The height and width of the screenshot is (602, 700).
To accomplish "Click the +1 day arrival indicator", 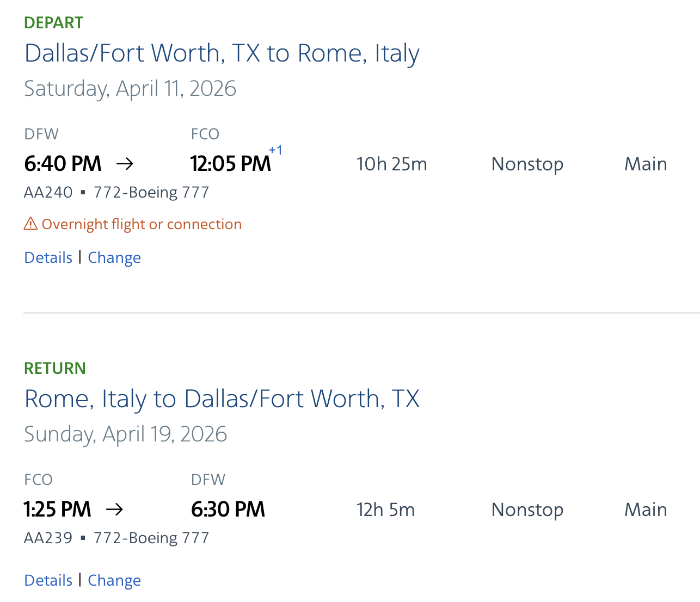I will click(x=275, y=150).
